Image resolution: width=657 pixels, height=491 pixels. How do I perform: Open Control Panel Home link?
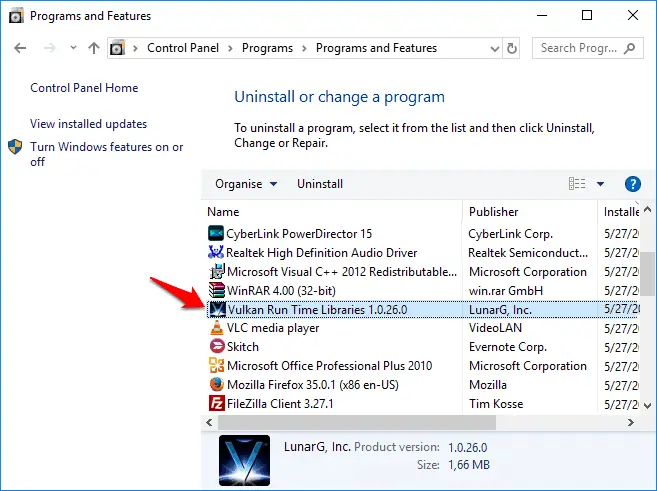point(84,88)
